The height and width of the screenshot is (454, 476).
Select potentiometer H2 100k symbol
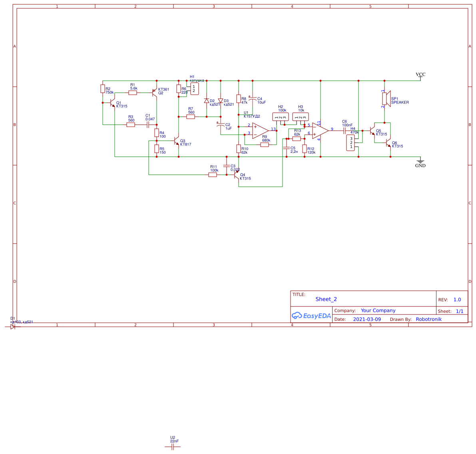(x=281, y=116)
